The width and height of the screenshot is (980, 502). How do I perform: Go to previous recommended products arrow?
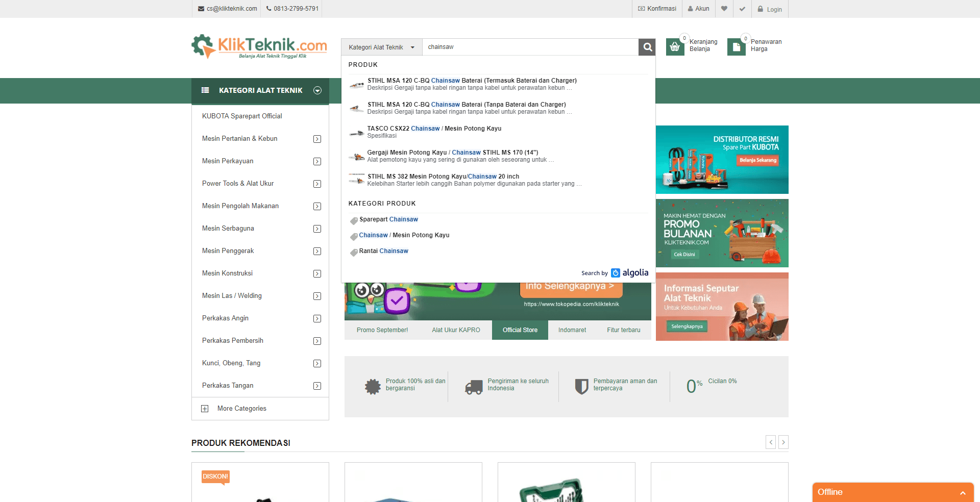tap(771, 442)
